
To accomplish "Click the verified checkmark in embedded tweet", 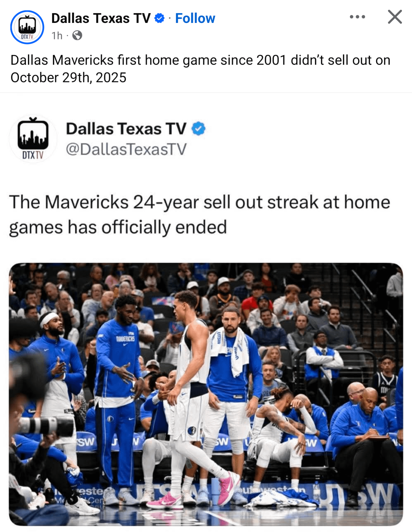I will tap(198, 129).
